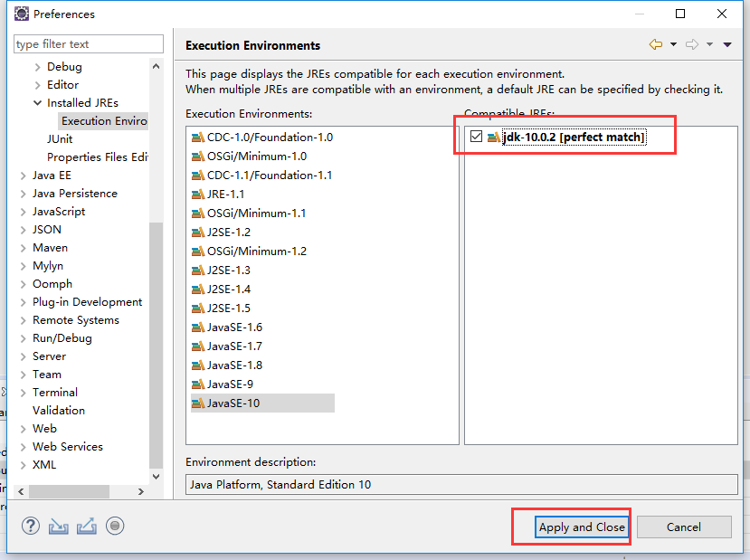Select JavaSE-1.8 environment
Image resolution: width=750 pixels, height=560 pixels.
(x=227, y=365)
